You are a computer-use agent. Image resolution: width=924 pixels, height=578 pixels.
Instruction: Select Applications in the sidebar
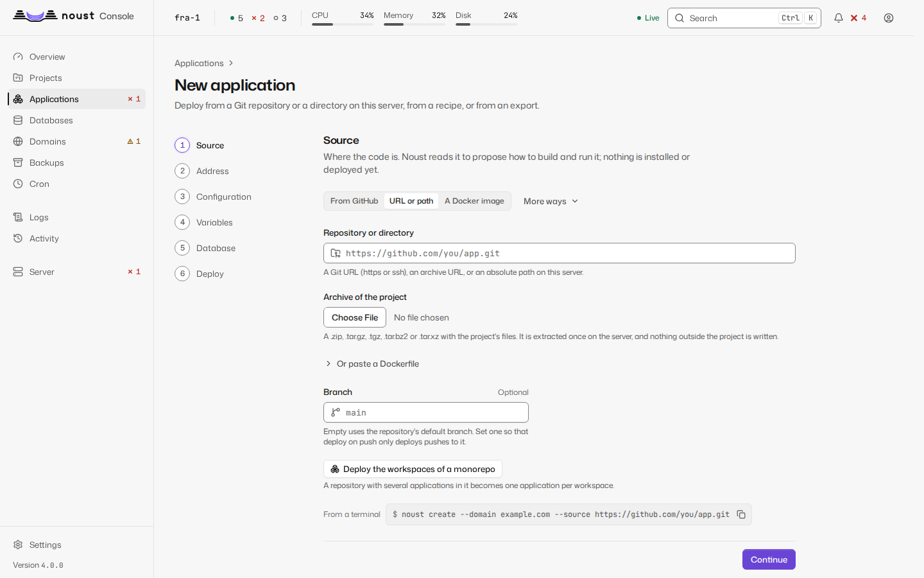tap(76, 99)
